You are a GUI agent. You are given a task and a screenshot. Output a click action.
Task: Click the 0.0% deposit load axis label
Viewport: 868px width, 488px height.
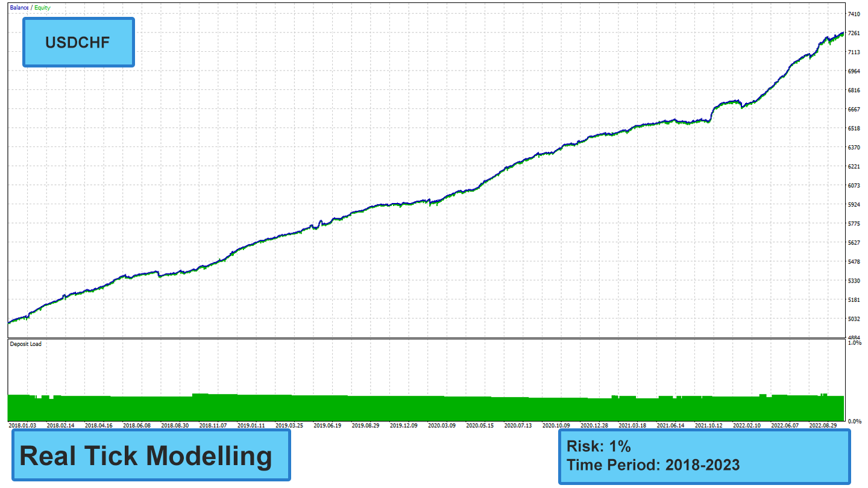854,421
